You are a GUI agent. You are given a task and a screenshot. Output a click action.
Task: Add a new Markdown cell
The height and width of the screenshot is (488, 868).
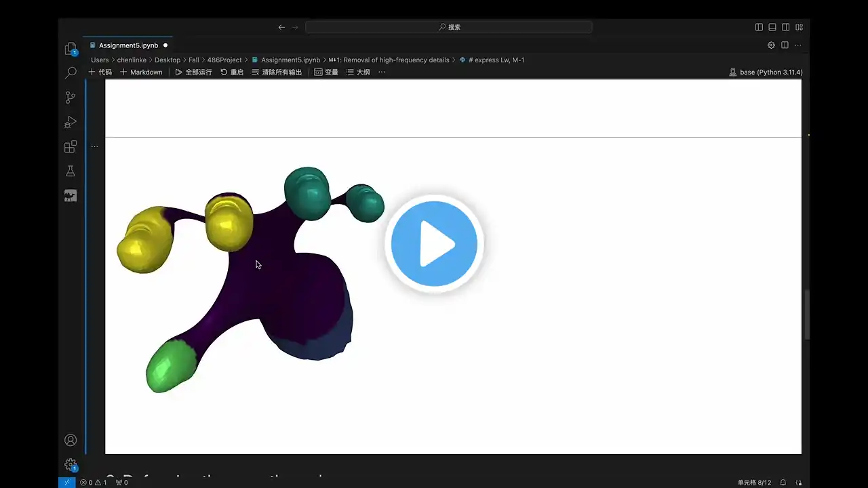click(141, 72)
